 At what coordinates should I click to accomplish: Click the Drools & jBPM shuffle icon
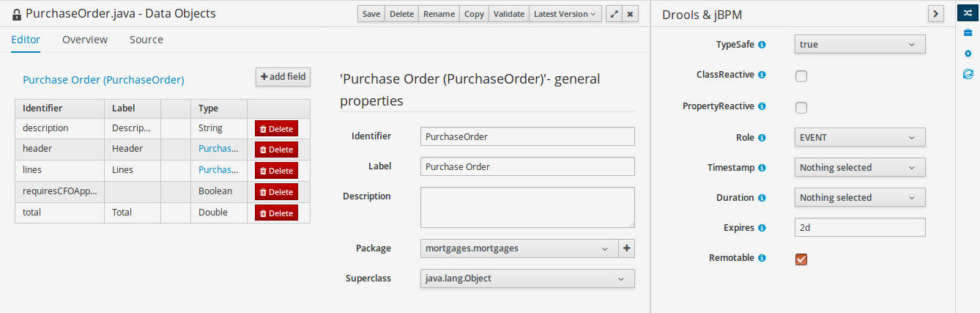(x=968, y=14)
